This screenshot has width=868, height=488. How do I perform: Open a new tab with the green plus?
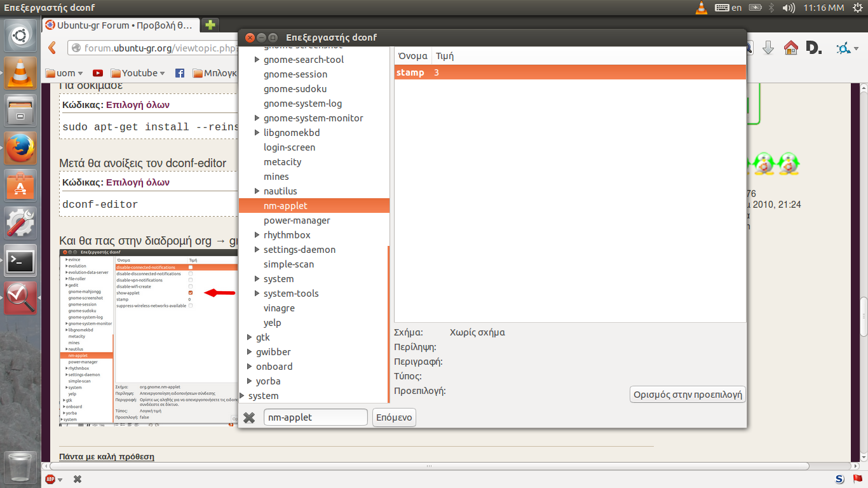[x=210, y=25]
